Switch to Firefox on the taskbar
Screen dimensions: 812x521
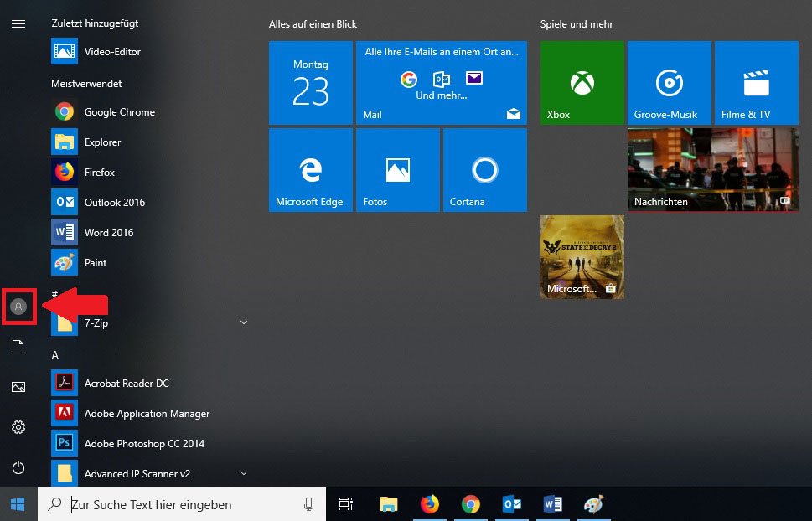point(429,504)
